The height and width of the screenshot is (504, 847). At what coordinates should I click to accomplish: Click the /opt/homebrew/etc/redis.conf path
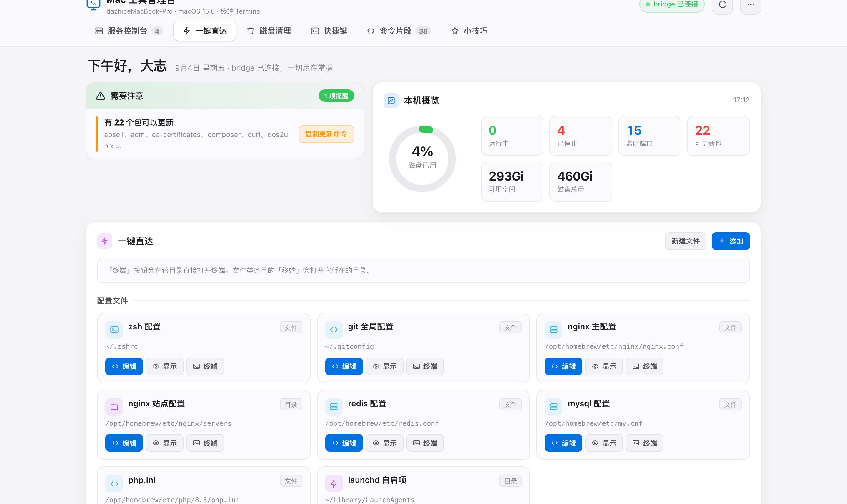click(382, 423)
